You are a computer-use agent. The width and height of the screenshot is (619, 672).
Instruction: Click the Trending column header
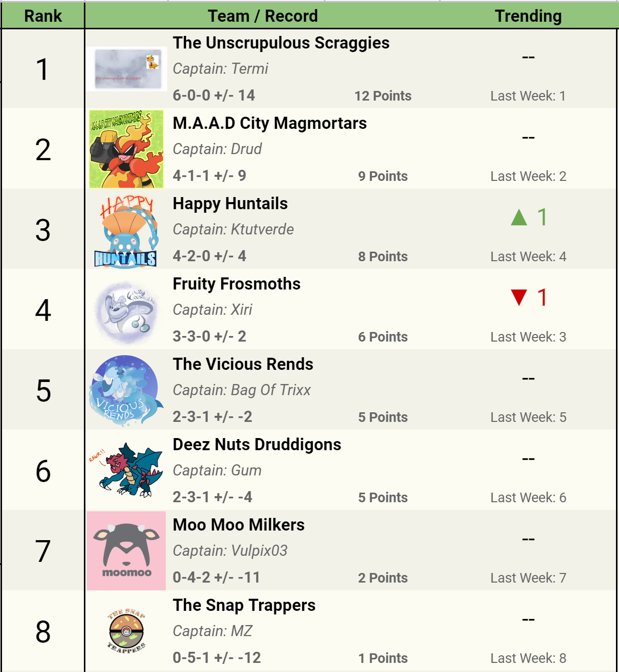pos(528,16)
